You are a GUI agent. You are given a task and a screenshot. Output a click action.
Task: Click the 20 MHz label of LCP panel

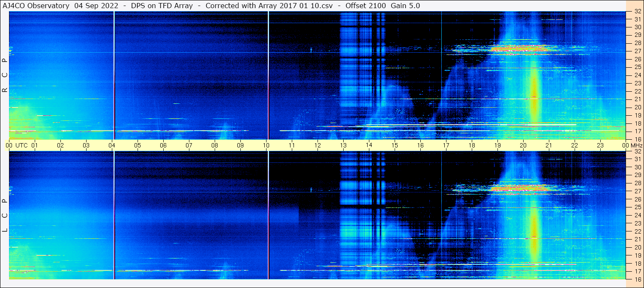click(x=637, y=247)
